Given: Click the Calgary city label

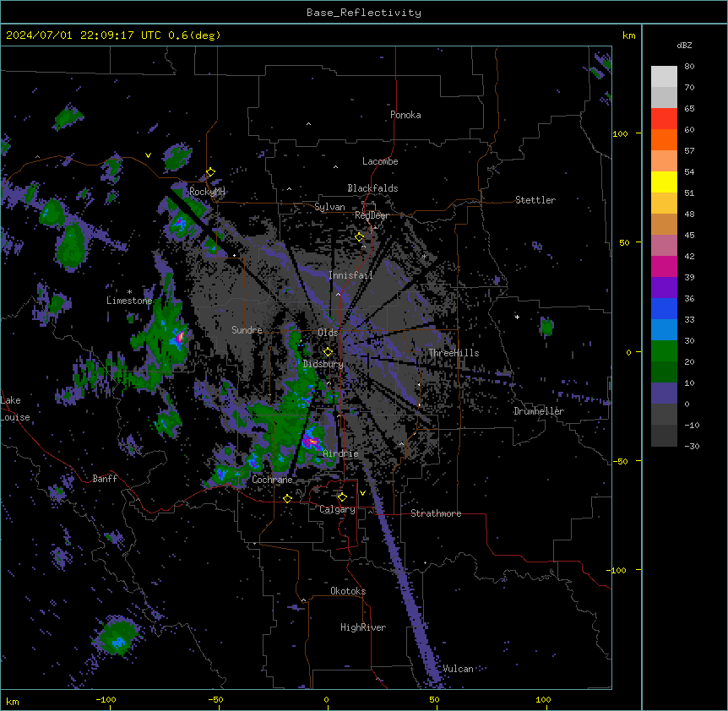Looking at the screenshot, I should (x=337, y=509).
